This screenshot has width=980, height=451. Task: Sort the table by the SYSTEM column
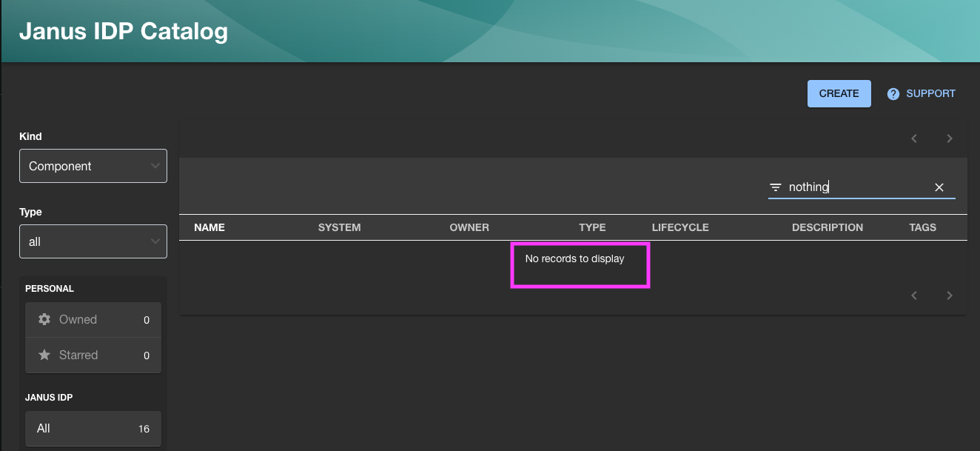click(340, 227)
